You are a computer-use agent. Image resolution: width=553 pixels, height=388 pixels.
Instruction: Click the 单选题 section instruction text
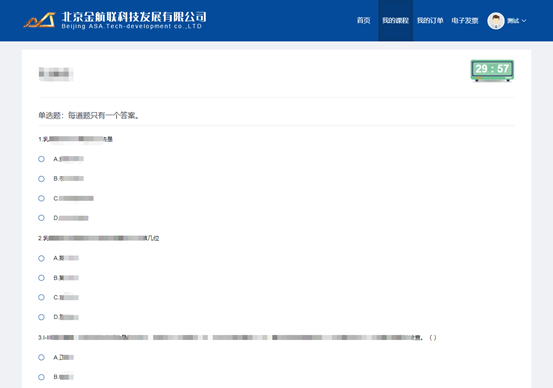[x=89, y=115]
